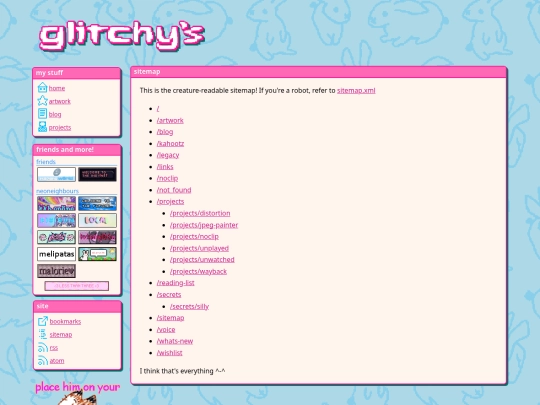Open /artwork in the sitemap list

(170, 120)
